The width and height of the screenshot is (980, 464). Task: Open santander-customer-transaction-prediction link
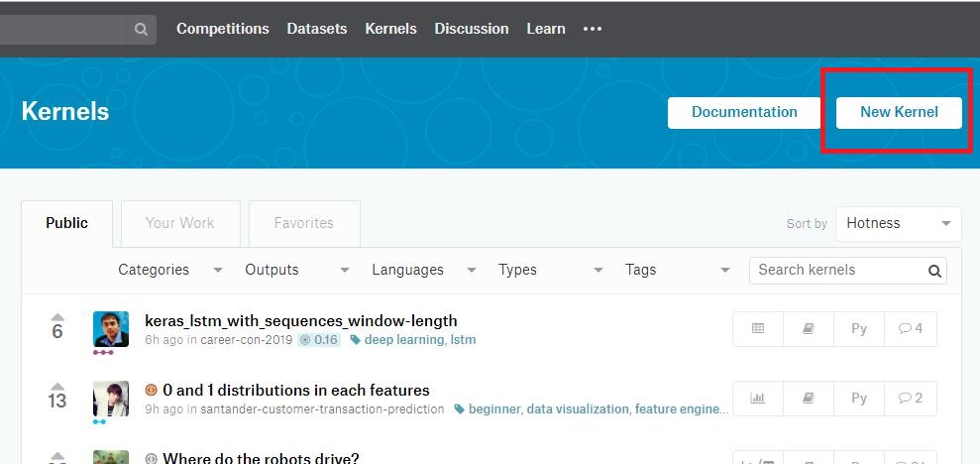tap(322, 409)
